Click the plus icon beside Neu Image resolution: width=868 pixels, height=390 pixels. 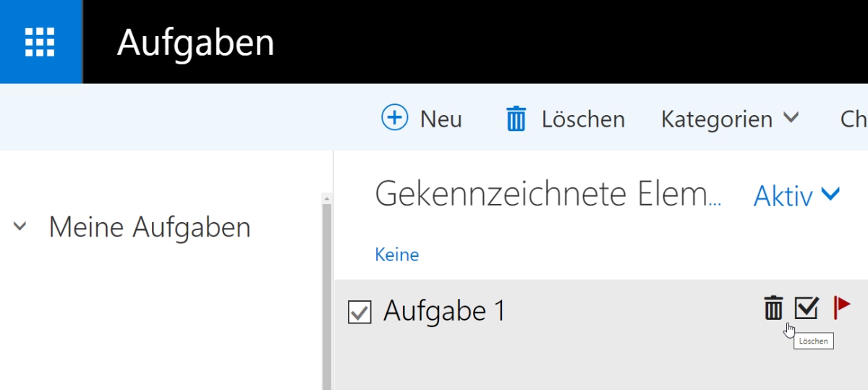click(x=395, y=117)
